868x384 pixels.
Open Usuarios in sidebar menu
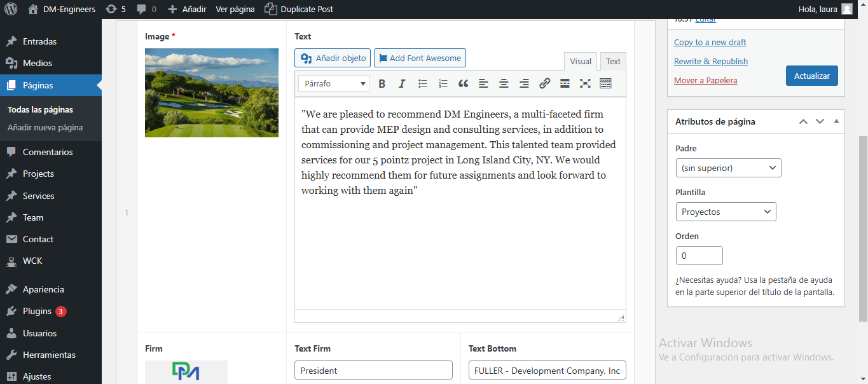[51, 333]
